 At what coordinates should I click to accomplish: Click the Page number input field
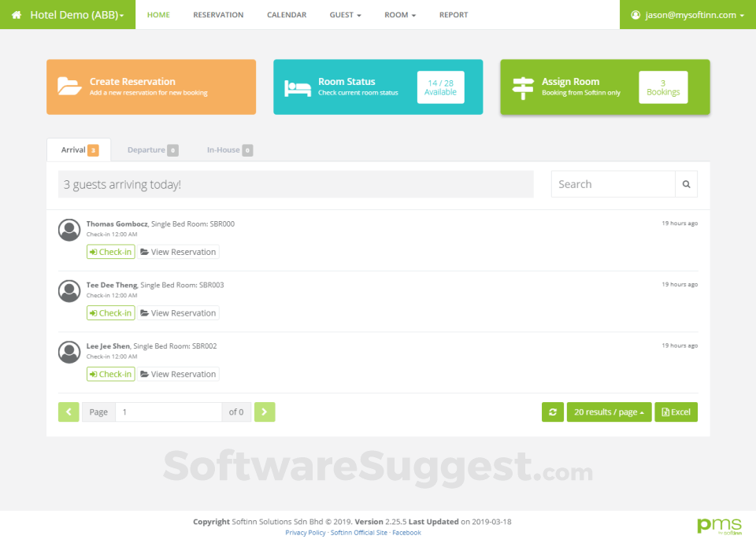click(169, 412)
